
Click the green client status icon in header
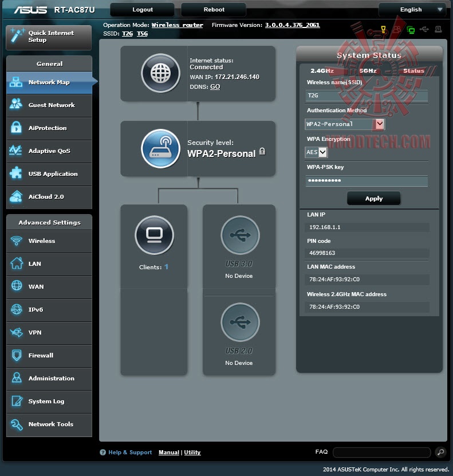(x=411, y=30)
